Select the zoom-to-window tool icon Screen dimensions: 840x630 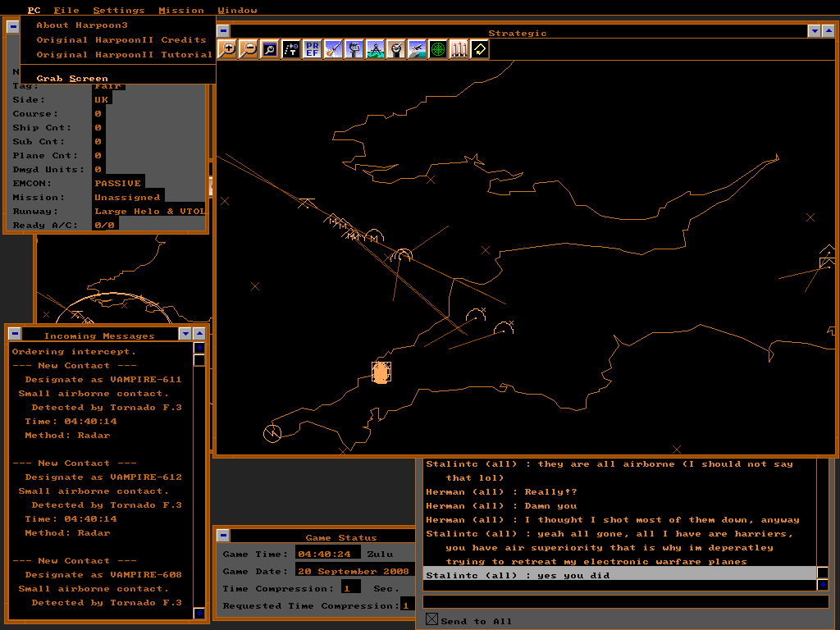(270, 49)
